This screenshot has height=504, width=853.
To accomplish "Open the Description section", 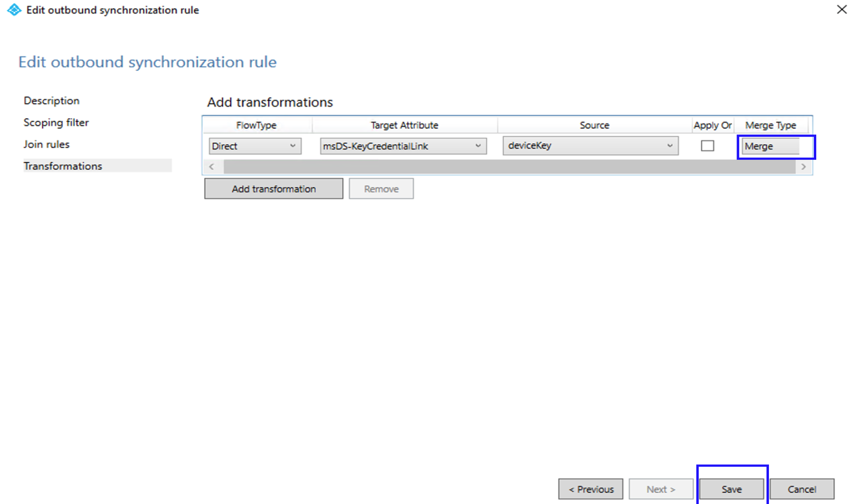I will [x=51, y=100].
